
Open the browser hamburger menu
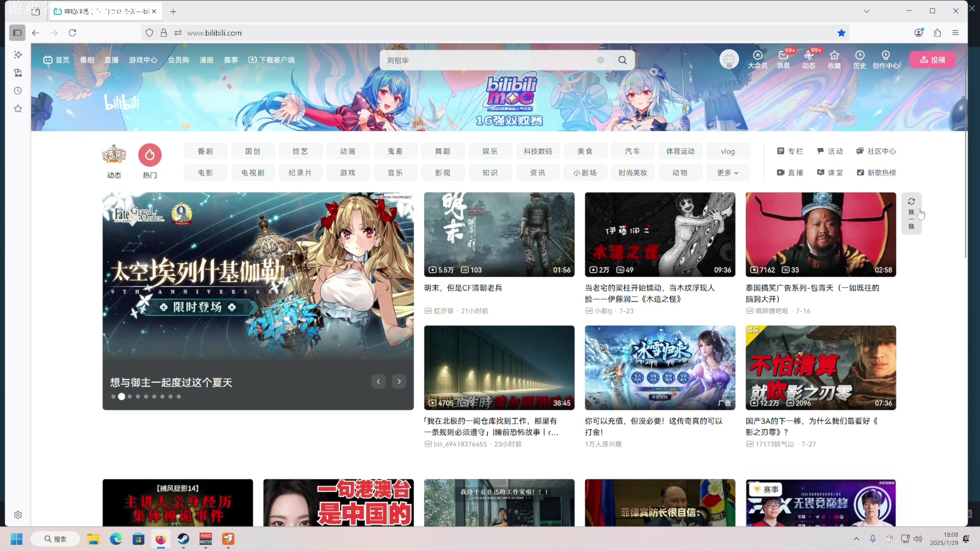[x=955, y=33]
